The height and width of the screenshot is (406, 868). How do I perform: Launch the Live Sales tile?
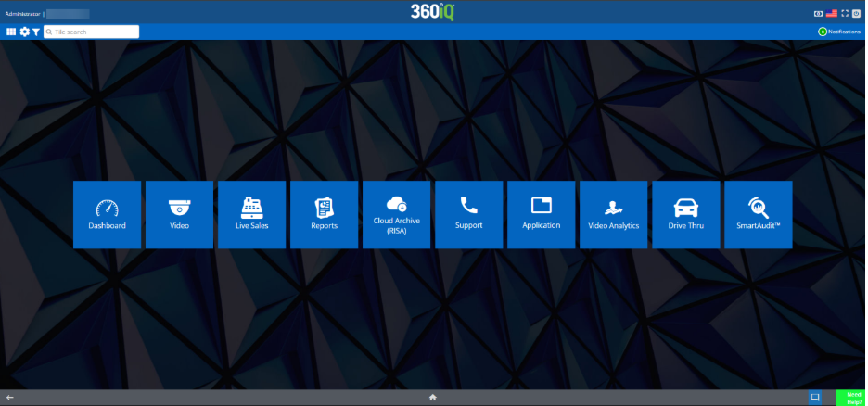[x=251, y=214]
